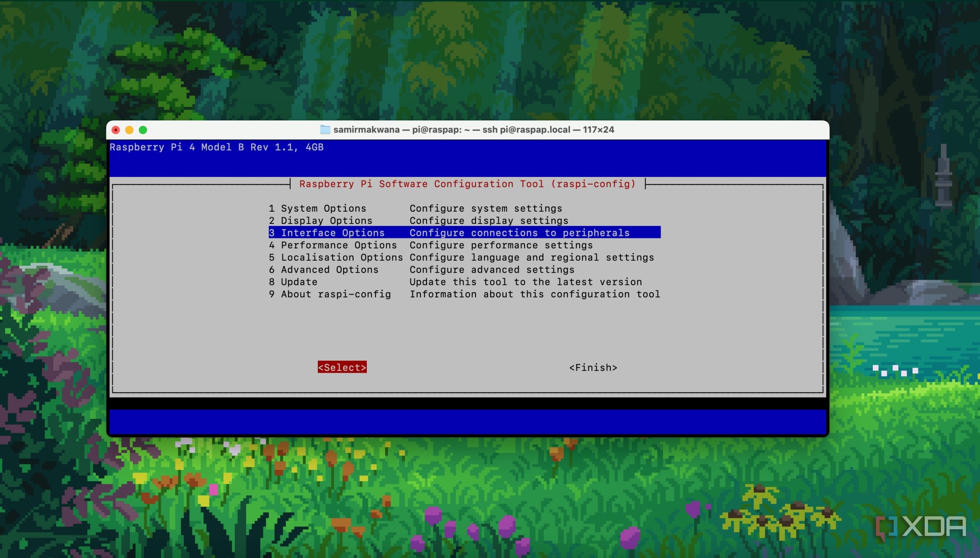
Task: Click the yellow minimize traffic light
Action: [129, 130]
